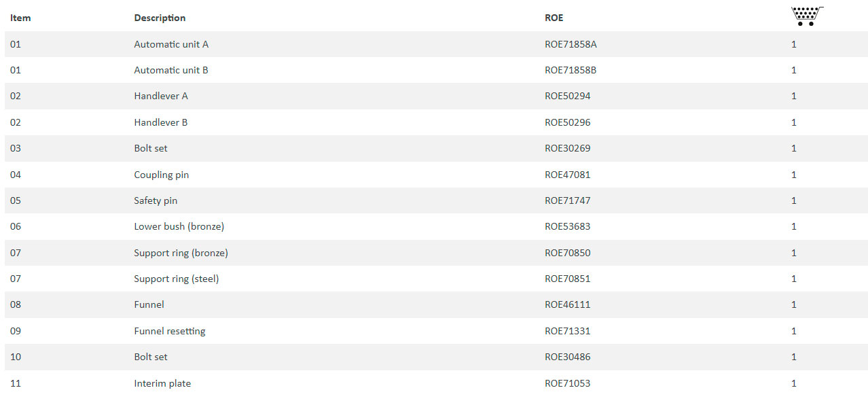This screenshot has height=405, width=868.
Task: Click part number ROE50296
Action: [568, 122]
